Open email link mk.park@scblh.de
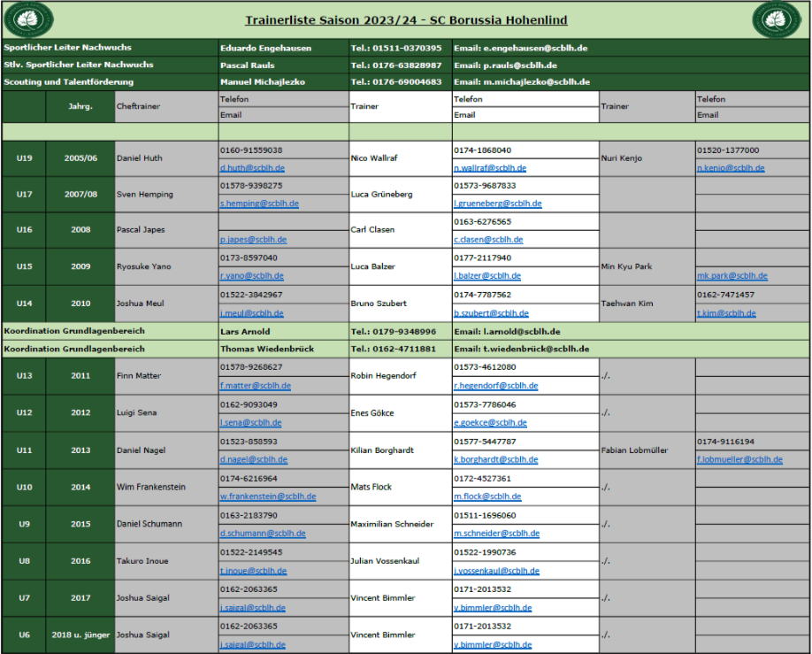Viewport: 812px width, 654px height. (732, 276)
